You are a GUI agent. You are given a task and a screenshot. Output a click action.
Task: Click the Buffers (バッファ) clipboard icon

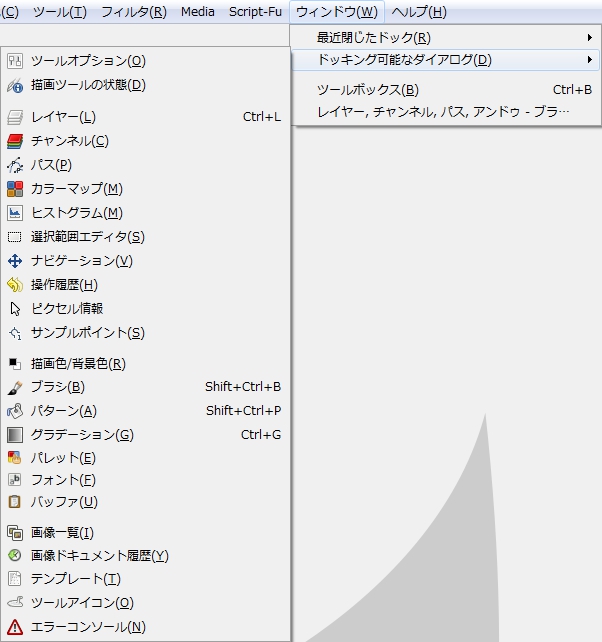click(15, 502)
